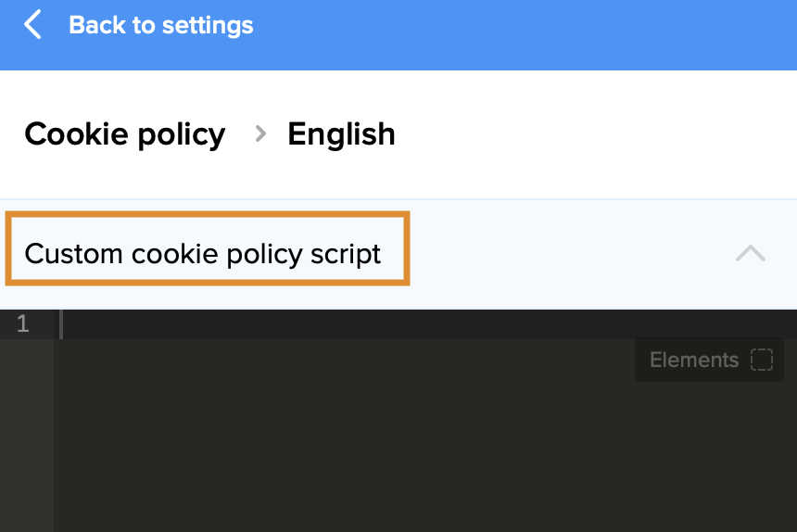Click the editor gutter below line 1

point(26,436)
